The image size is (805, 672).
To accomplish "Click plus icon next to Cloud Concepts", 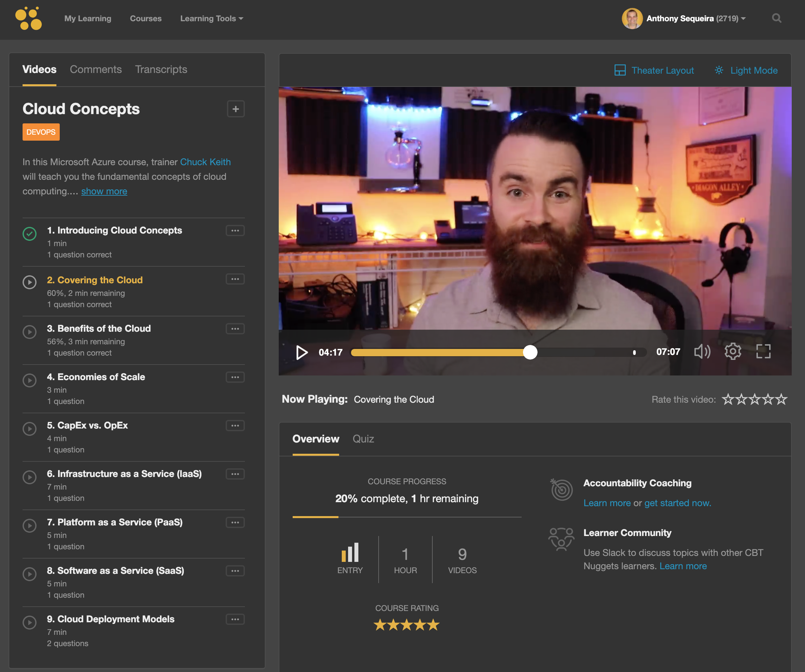I will click(236, 109).
